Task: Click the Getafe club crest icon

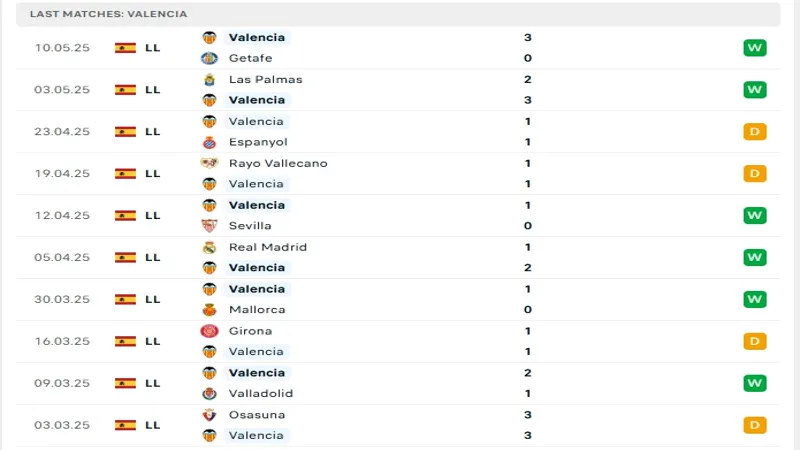Action: click(209, 58)
